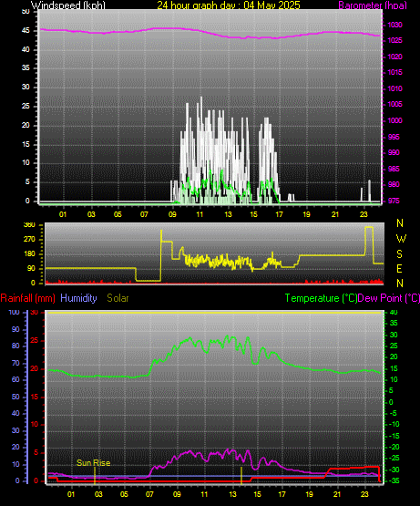420x506 pixels.
Task: Click the Solar legend label
Action: coord(118,298)
